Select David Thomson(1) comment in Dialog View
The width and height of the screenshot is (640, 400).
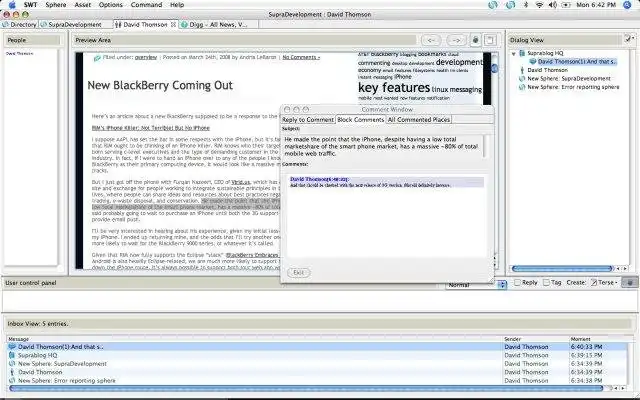[x=576, y=62]
